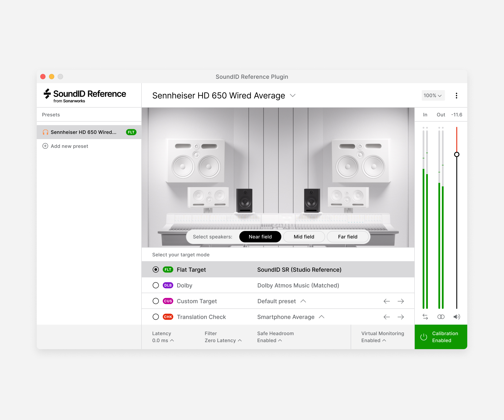Select the Dolby target mode
The height and width of the screenshot is (420, 504).
click(155, 285)
